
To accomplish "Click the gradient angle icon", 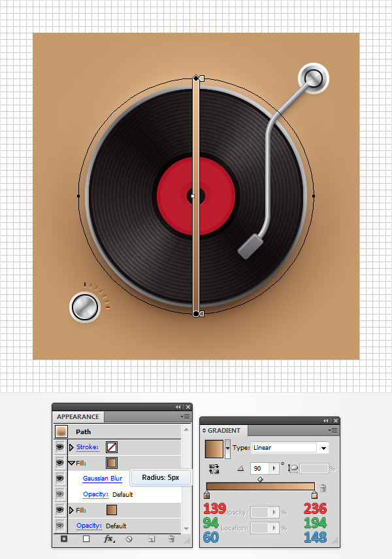I will pyautogui.click(x=241, y=468).
